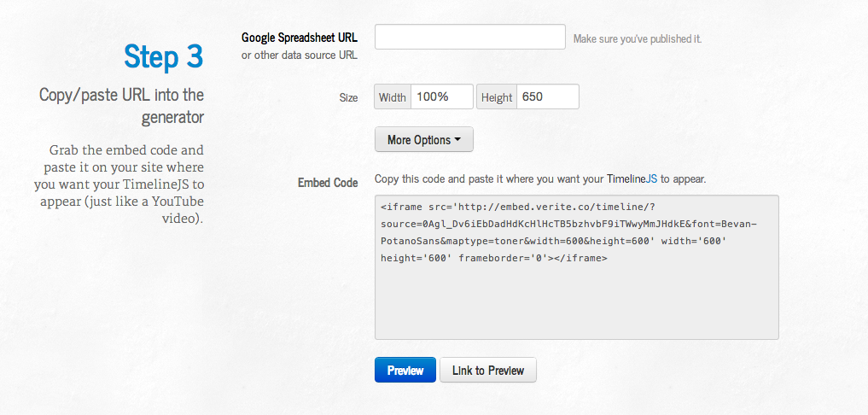Click the Embed Code label

tap(328, 182)
